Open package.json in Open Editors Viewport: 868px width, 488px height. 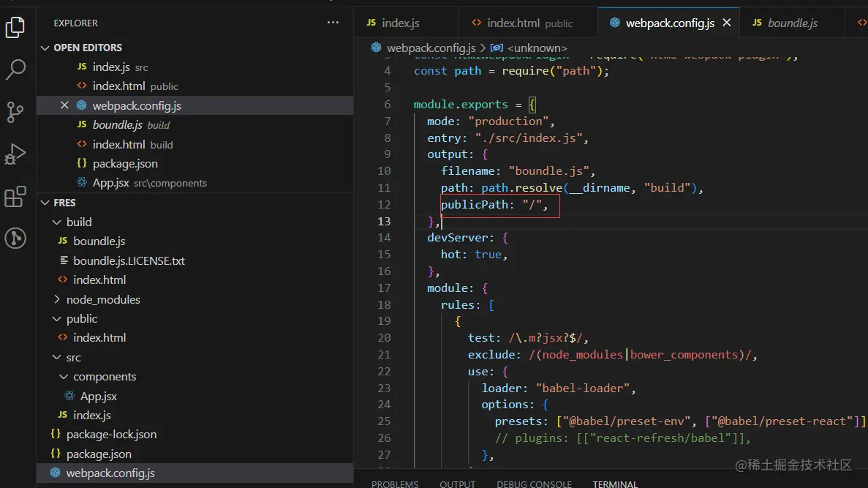(195, 164)
